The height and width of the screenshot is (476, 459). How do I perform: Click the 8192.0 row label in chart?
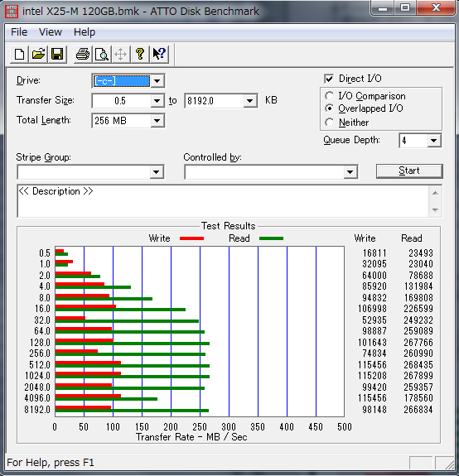37,410
